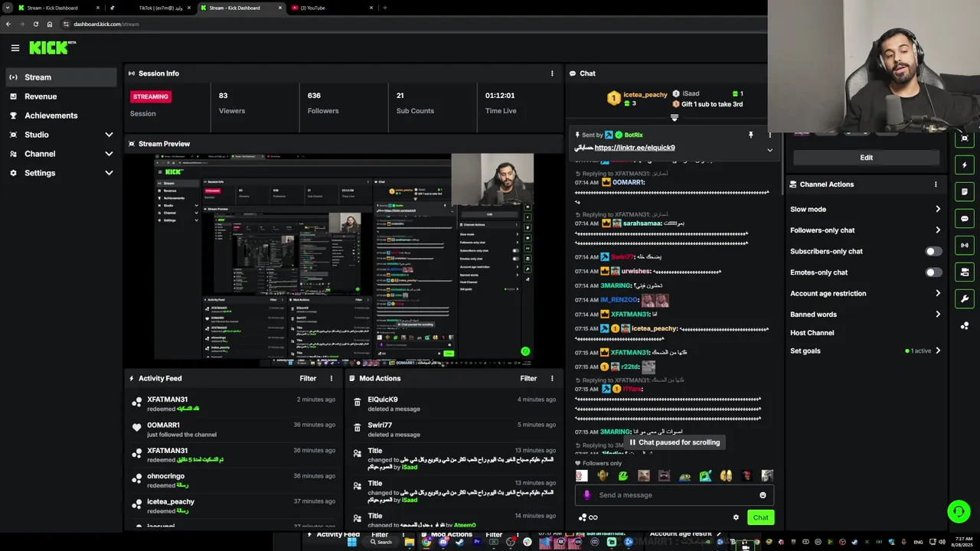
Task: Switch to the TikTok browser tab
Action: [x=149, y=8]
